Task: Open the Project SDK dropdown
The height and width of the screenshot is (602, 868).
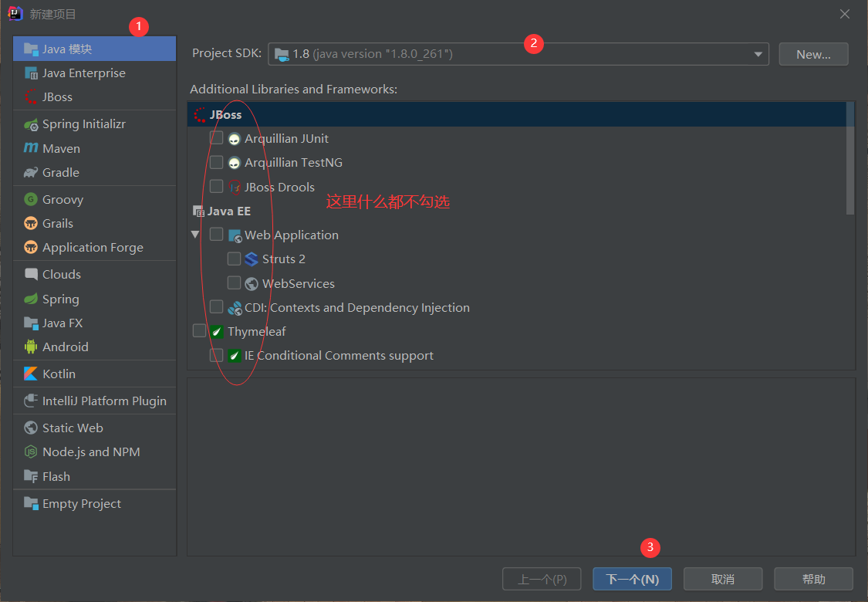Action: [758, 53]
